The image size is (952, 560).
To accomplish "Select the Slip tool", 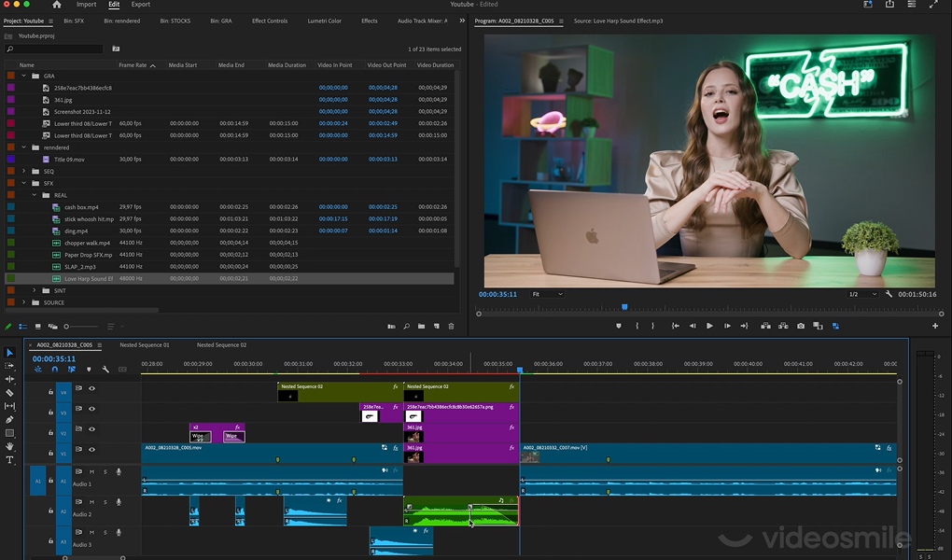I will (9, 406).
